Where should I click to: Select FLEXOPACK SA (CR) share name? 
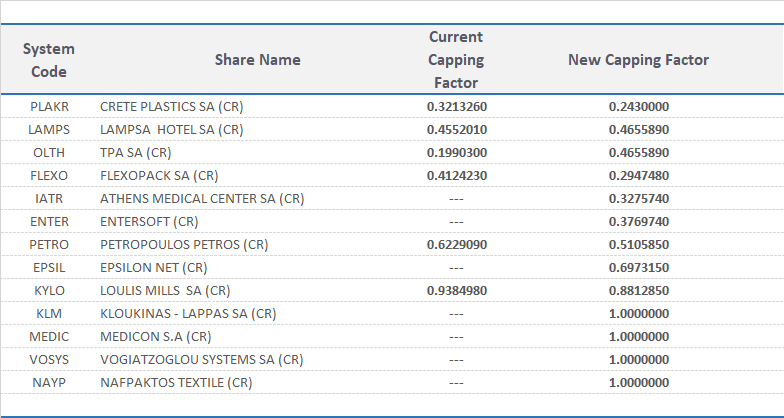159,175
